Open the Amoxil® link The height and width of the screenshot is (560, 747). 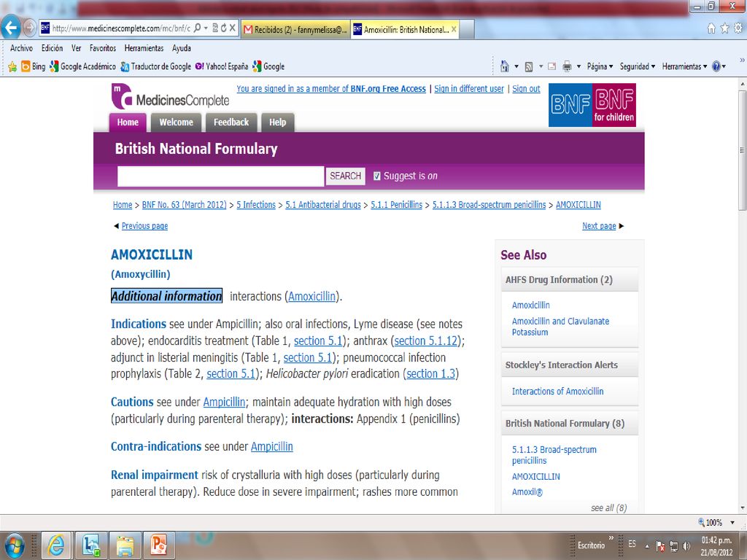(x=527, y=492)
